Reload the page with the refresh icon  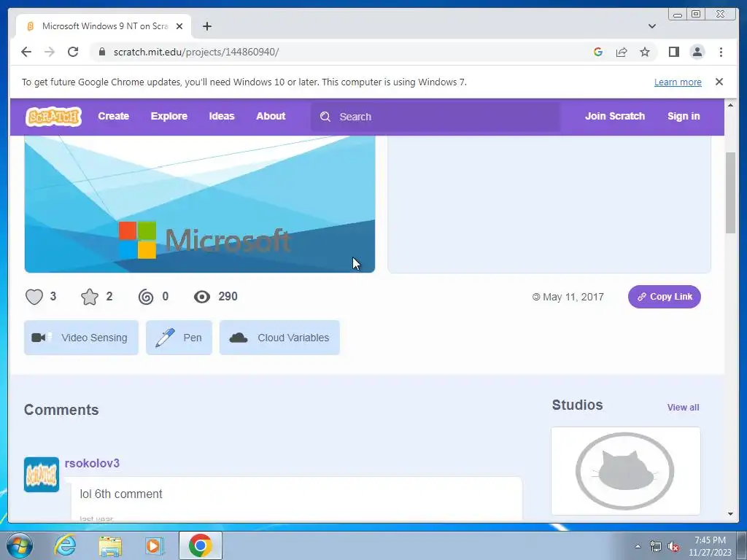73,52
